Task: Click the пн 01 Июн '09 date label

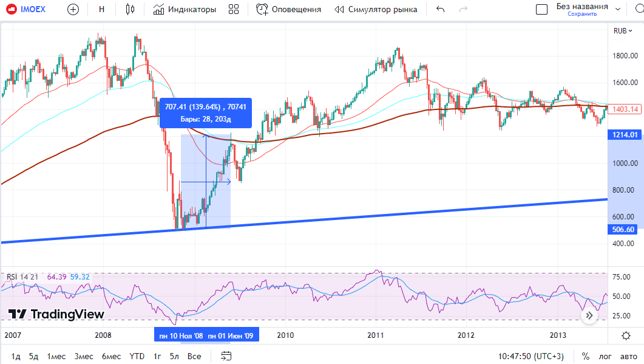Action: (231, 336)
